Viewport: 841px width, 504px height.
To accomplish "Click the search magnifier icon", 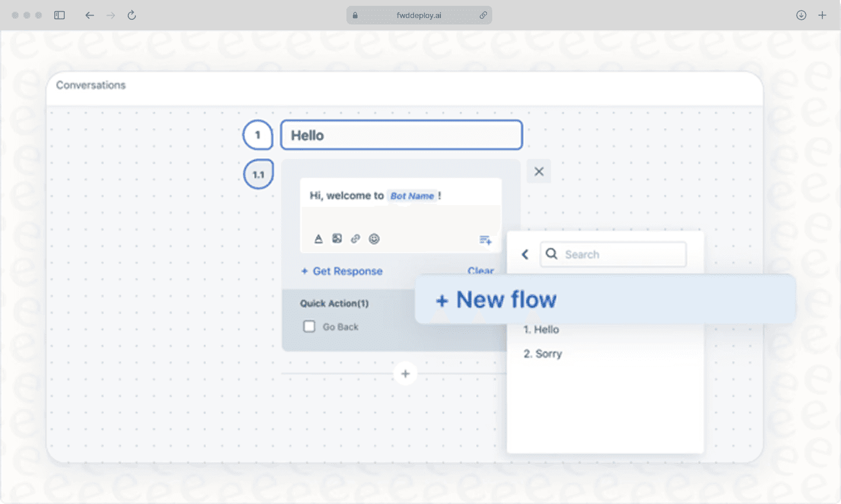I will point(552,254).
